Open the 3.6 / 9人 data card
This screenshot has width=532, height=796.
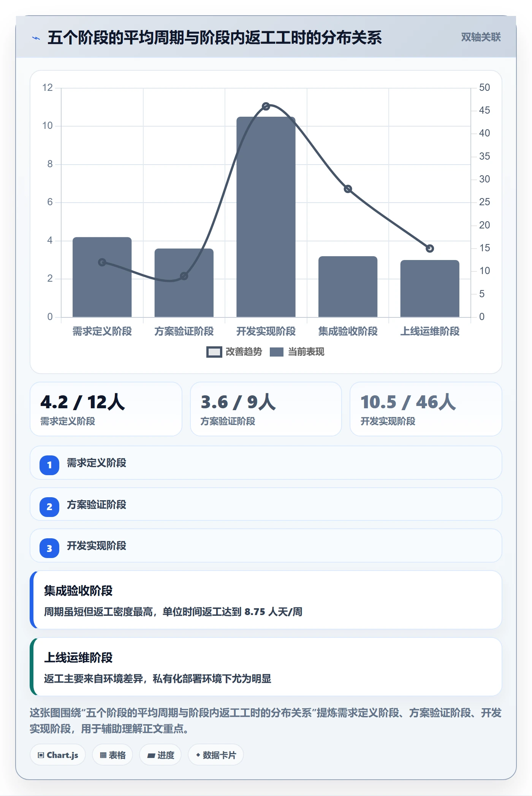(266, 409)
